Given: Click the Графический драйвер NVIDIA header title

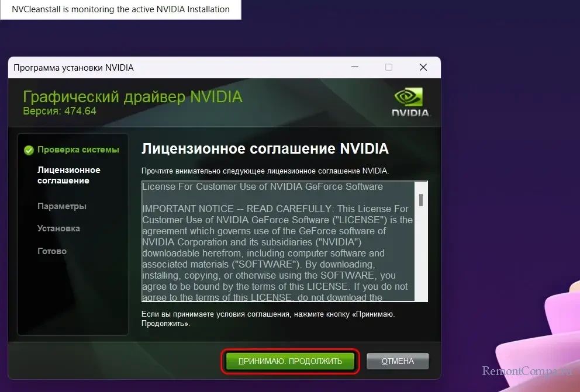Looking at the screenshot, I should pos(132,96).
